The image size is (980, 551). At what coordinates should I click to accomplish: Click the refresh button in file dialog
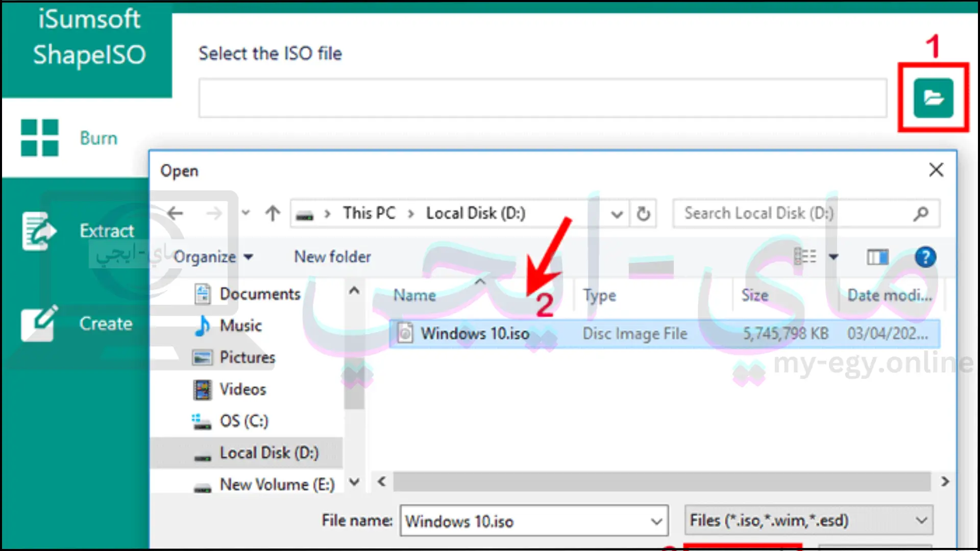643,213
